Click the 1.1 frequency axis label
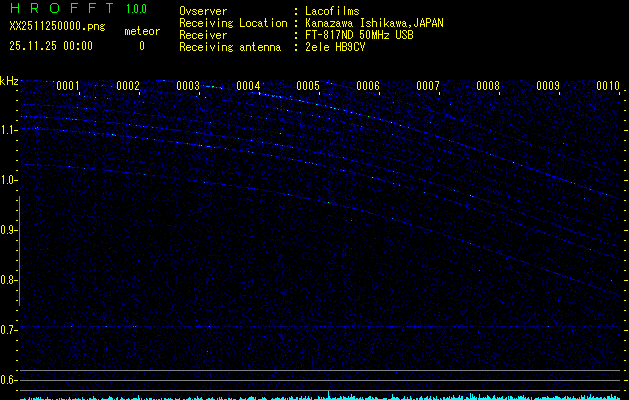The image size is (629, 400). 9,130
